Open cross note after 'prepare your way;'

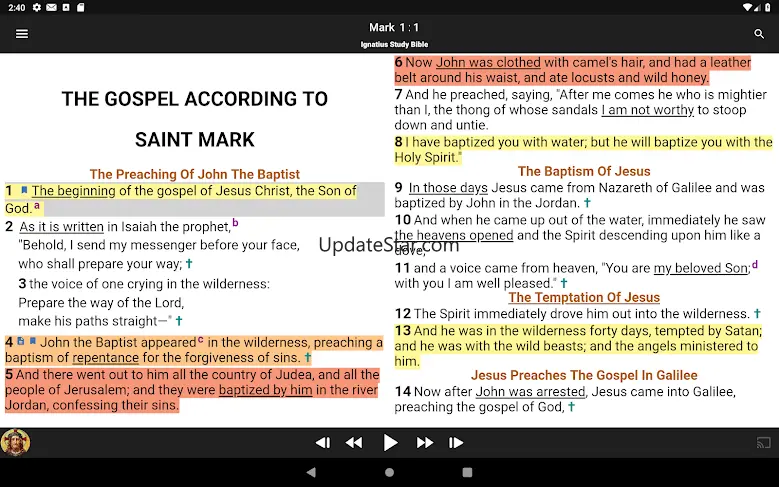(189, 263)
